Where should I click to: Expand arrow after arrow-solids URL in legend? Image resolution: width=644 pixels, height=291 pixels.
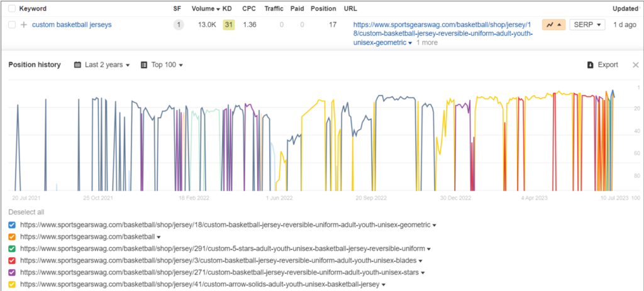[x=383, y=285]
